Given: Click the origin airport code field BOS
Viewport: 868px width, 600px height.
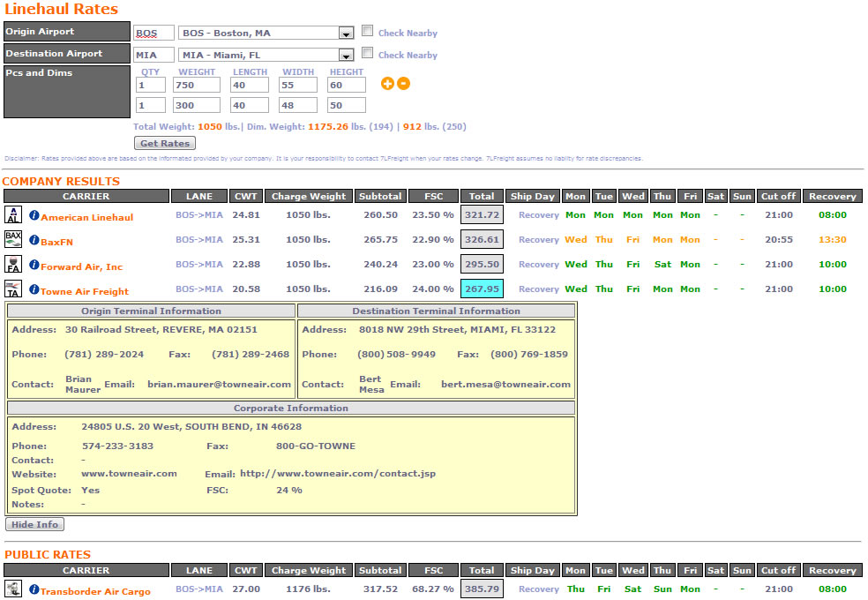Looking at the screenshot, I should (153, 34).
